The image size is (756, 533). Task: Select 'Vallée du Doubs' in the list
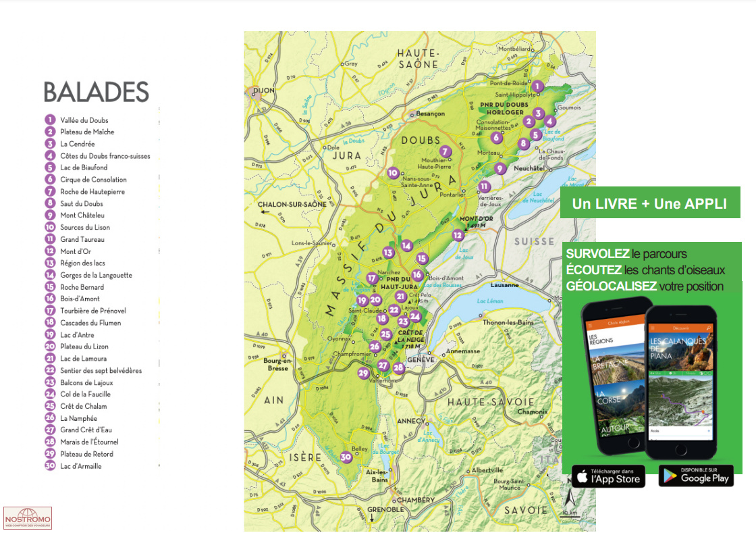coord(84,120)
